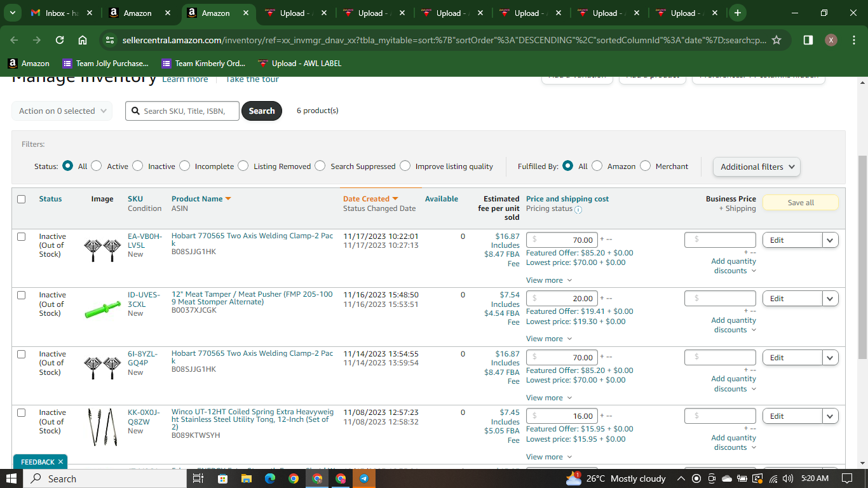Select Listing Removed status filter

pos(243,166)
